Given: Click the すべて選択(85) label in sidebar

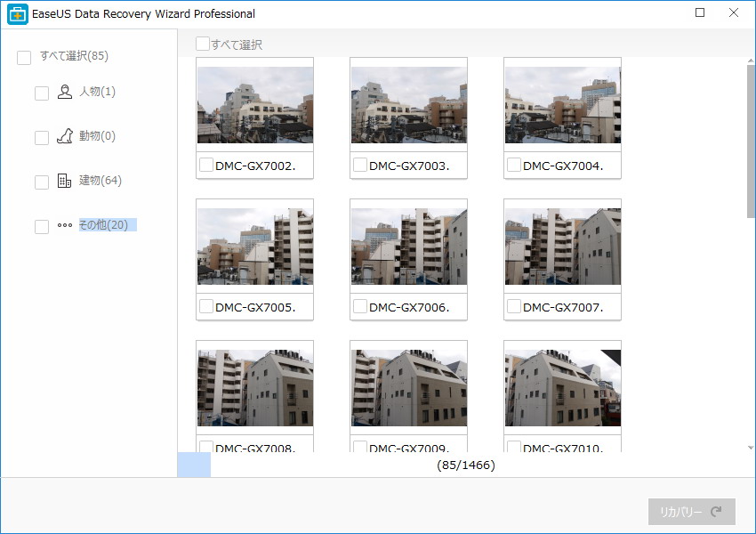Looking at the screenshot, I should tap(74, 55).
